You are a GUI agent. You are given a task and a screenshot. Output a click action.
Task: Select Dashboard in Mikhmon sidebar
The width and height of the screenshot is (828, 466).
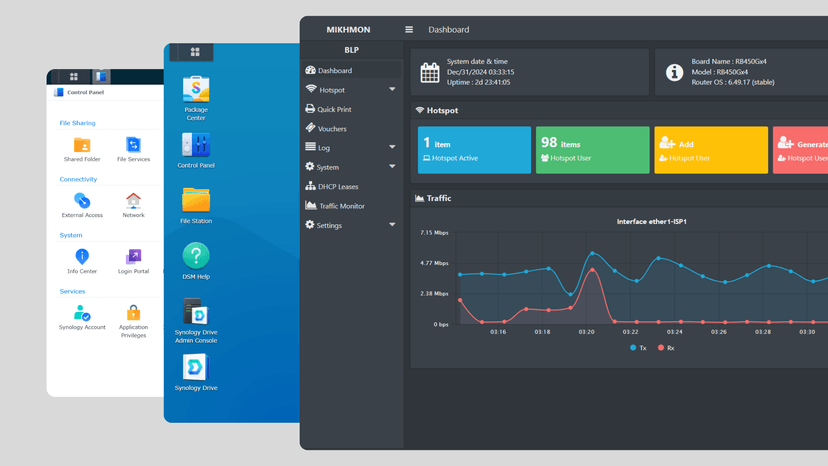point(351,70)
